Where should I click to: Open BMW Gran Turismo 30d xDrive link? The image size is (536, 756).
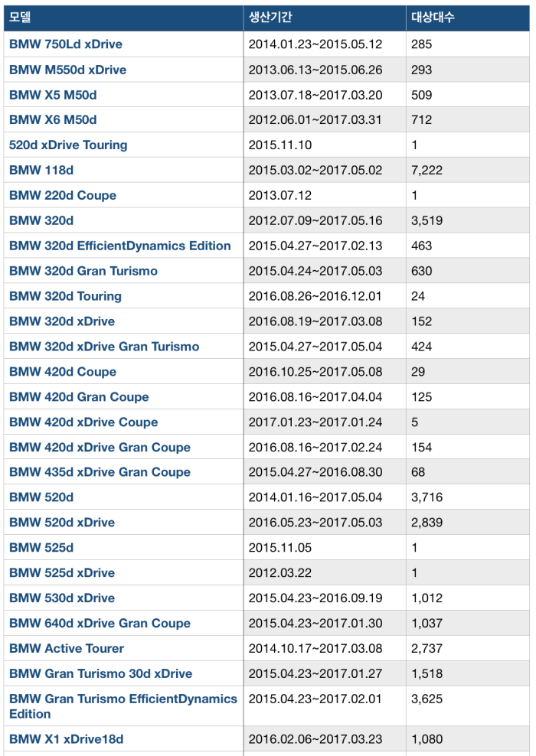[x=100, y=674]
